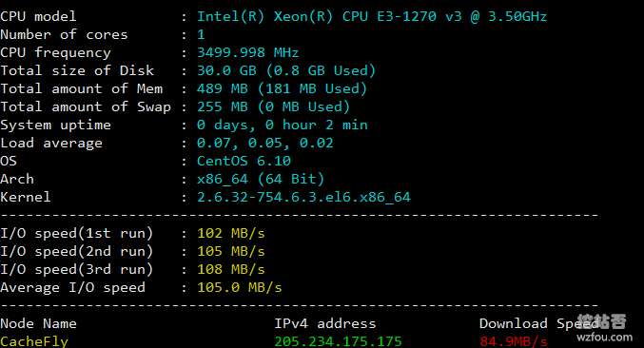Click the 'I/O speed(3rd run)' label
The width and height of the screenshot is (644, 348).
77,269
